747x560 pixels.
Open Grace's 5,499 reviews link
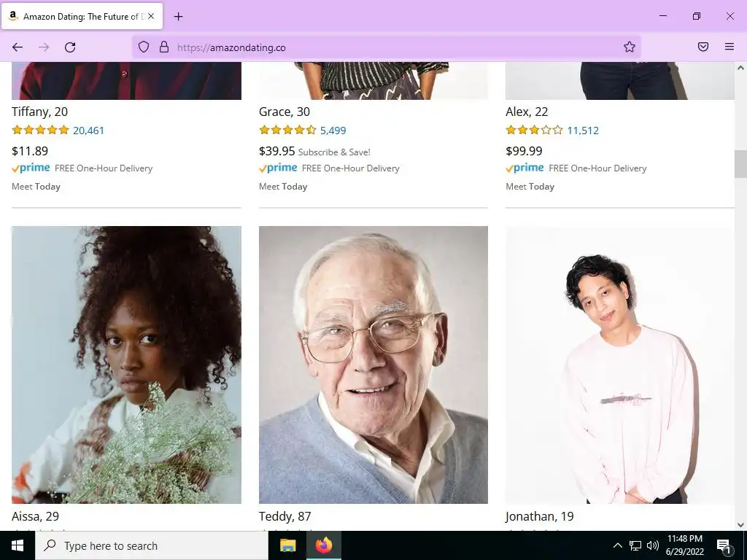click(333, 131)
